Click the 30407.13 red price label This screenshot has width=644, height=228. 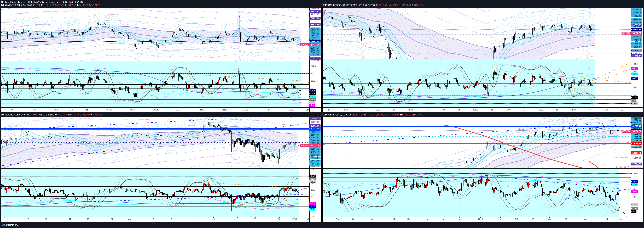point(636,153)
